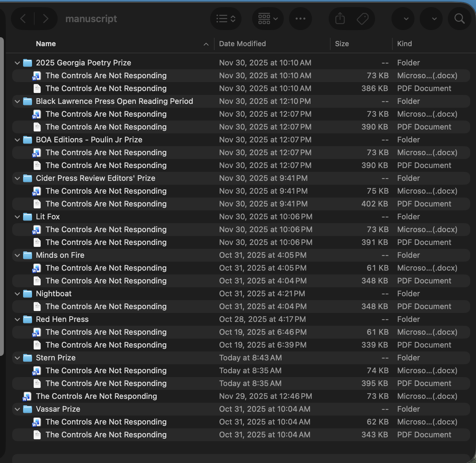This screenshot has width=476, height=463.
Task: Click the Back navigation arrow
Action: tap(23, 19)
